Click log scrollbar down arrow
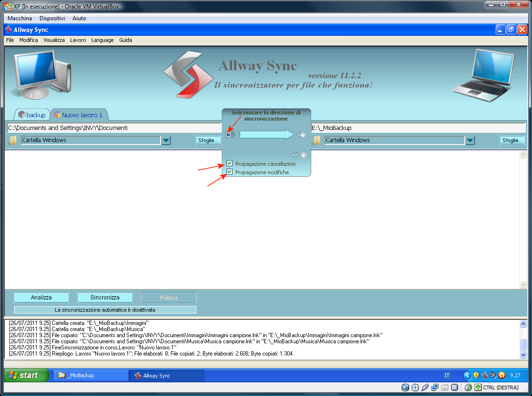This screenshot has width=532, height=396. [x=523, y=355]
